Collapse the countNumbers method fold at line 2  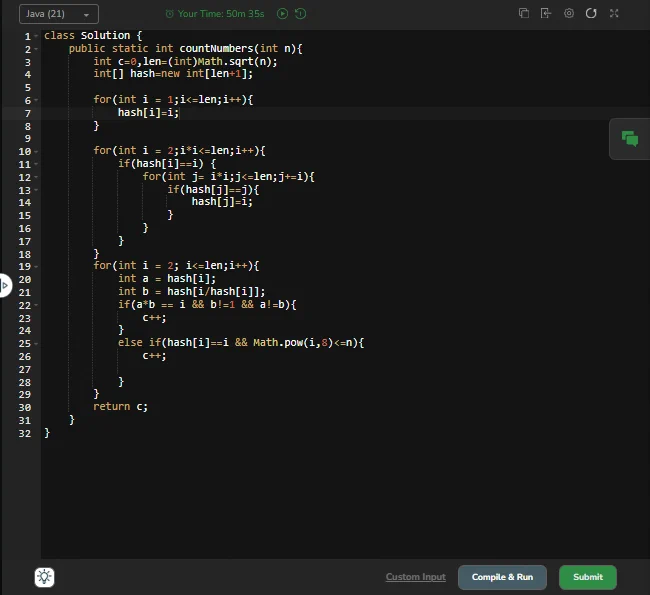click(36, 49)
